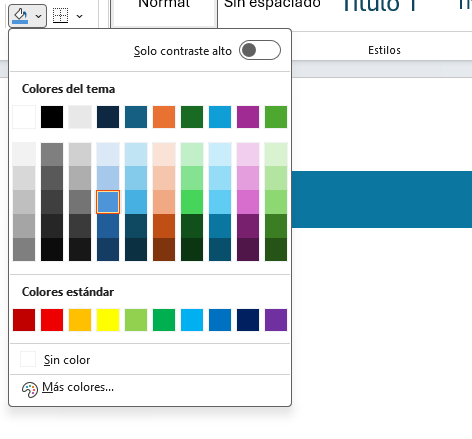Viewport: 472px width, 439px height.
Task: Choose the dark red standard color
Action: point(24,320)
